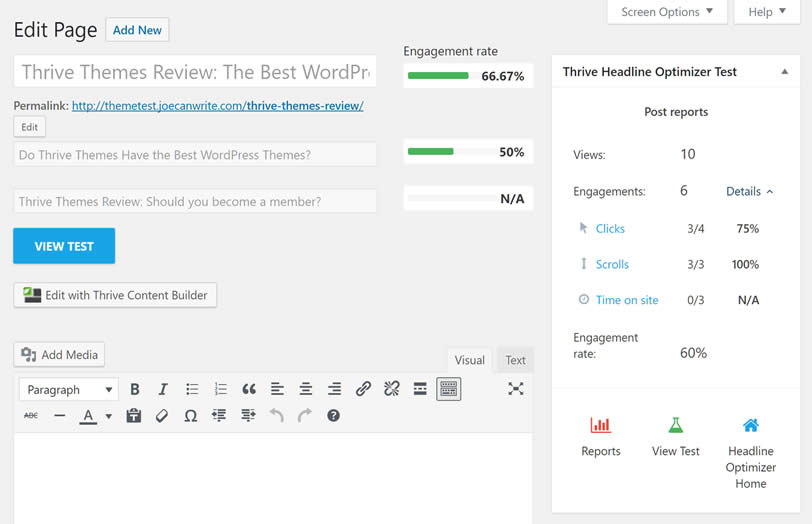Toggle bold formatting in editor toolbar
The image size is (812, 524).
click(135, 389)
